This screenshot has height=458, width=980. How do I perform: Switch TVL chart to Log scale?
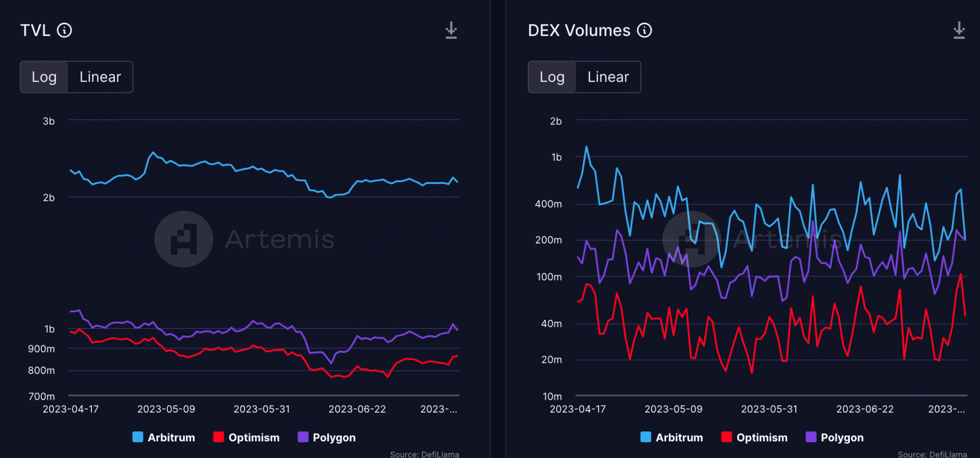44,77
